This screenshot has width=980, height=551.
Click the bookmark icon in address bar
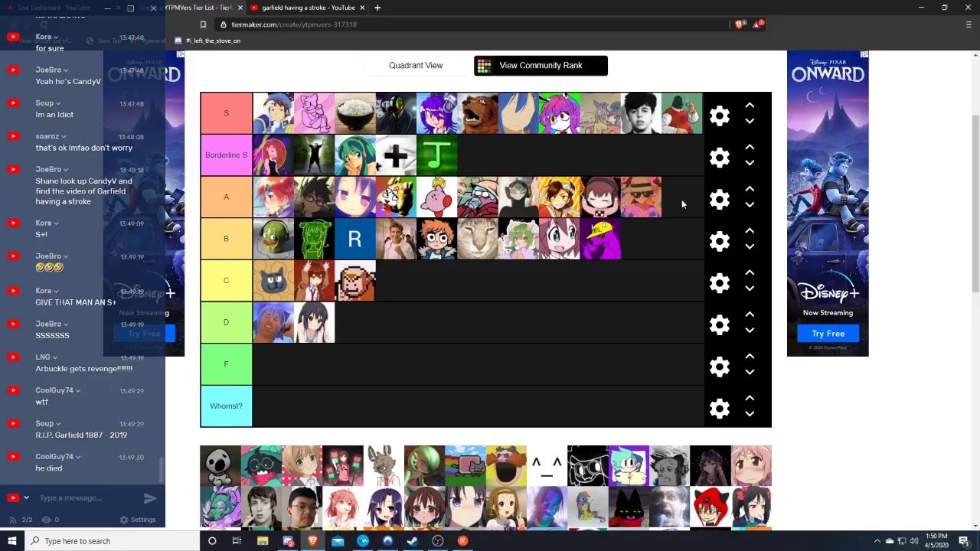[x=203, y=24]
